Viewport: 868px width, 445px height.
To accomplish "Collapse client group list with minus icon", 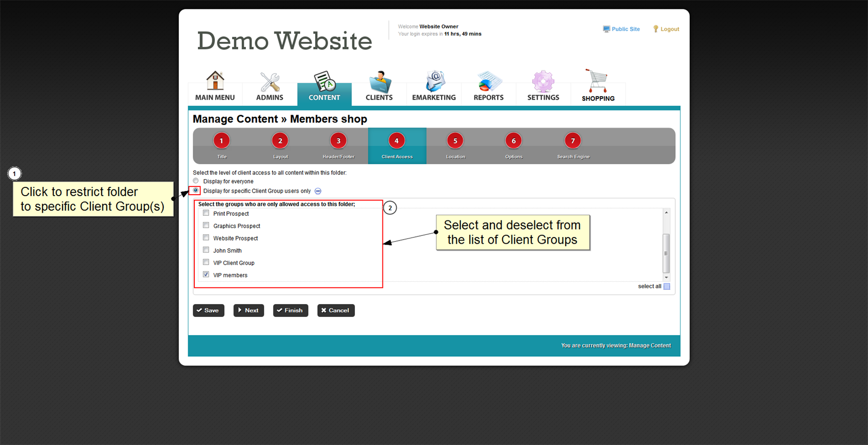I will pos(318,191).
